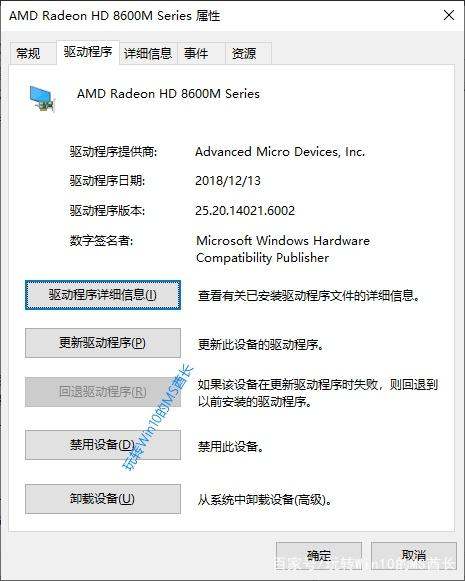Viewport: 465px width, 581px height.
Task: Click 驱动程序详细信息(I) button
Action: pyautogui.click(x=103, y=295)
